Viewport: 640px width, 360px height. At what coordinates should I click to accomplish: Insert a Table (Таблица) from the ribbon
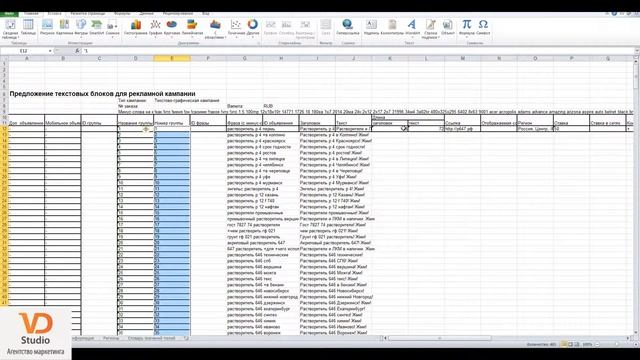28,27
